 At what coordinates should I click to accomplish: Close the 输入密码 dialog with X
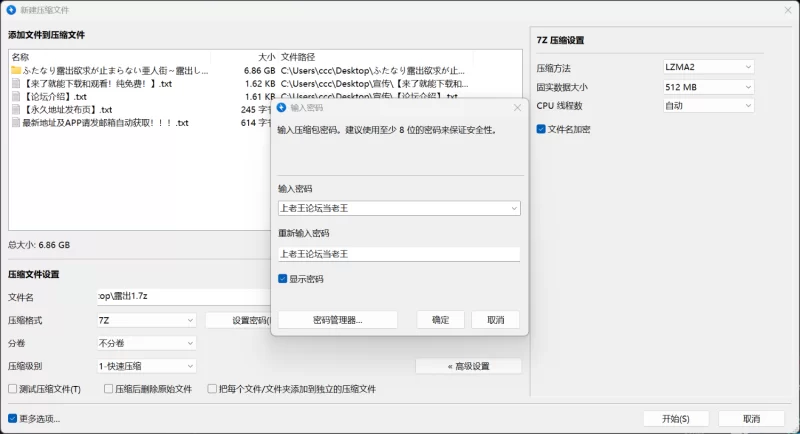click(x=517, y=108)
